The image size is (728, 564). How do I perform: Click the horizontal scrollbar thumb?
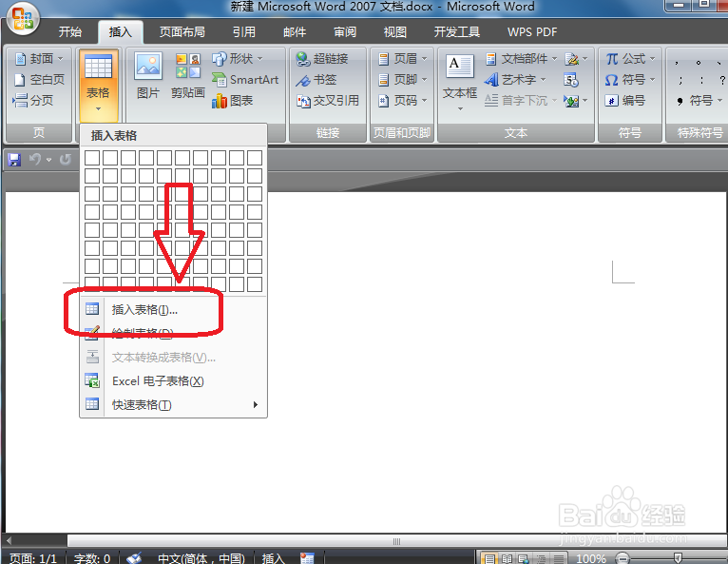396,541
